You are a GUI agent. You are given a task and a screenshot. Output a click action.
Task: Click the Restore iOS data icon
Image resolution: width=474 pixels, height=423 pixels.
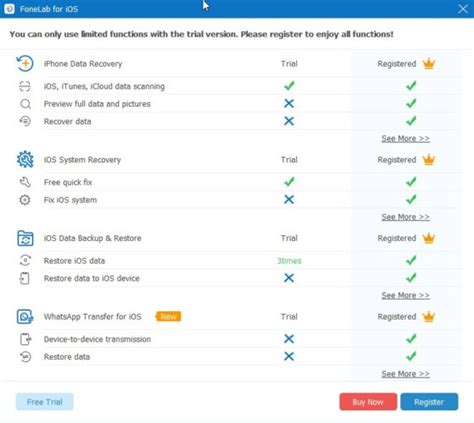(25, 260)
